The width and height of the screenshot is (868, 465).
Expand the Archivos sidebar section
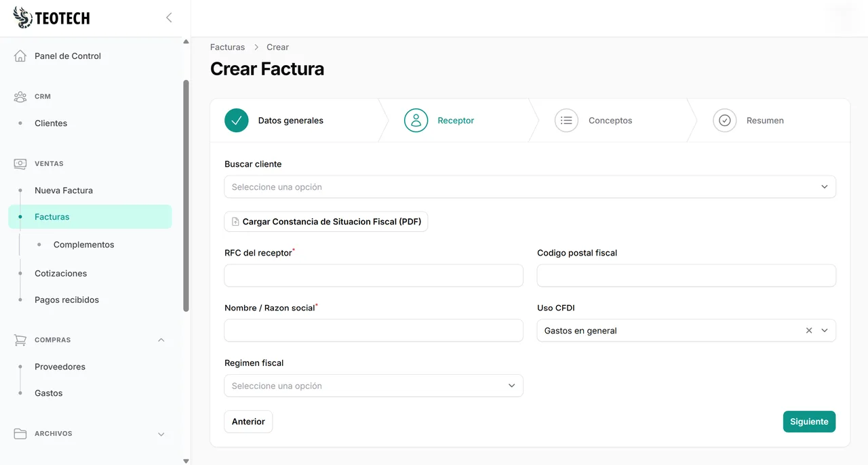[x=161, y=434]
